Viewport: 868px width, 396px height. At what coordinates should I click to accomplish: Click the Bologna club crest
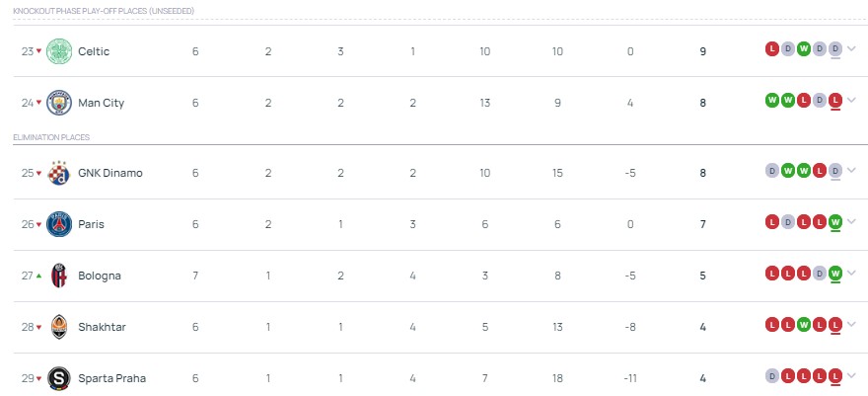click(60, 276)
